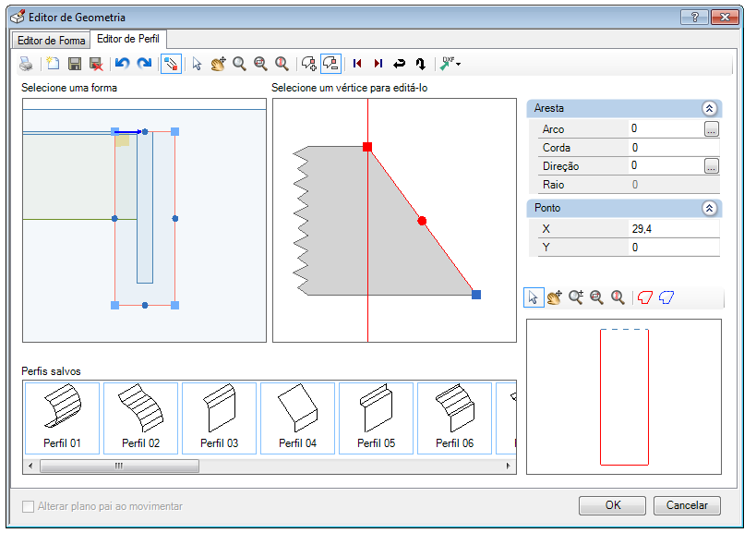The width and height of the screenshot is (756, 533).
Task: Open the Arco ellipsis button
Action: click(711, 129)
